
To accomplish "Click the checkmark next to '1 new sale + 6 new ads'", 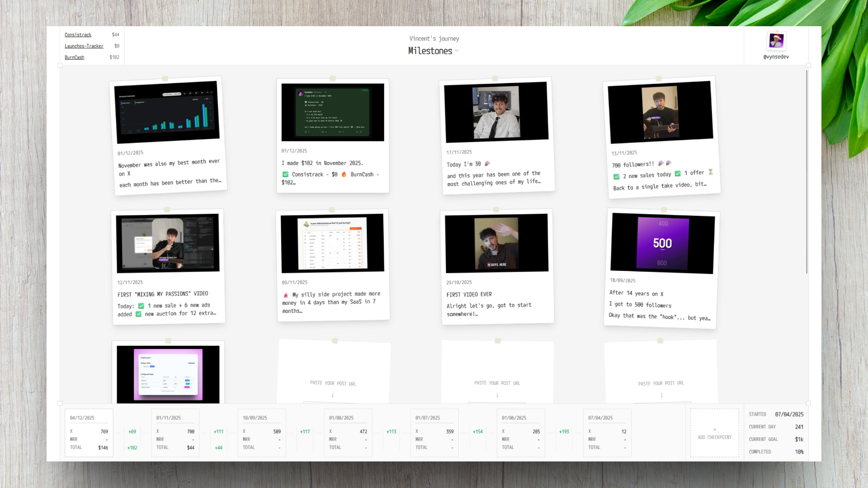I will click(142, 305).
